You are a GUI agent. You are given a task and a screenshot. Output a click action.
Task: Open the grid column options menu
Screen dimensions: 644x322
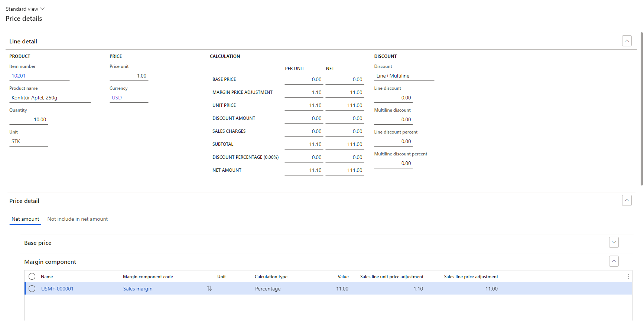point(628,276)
